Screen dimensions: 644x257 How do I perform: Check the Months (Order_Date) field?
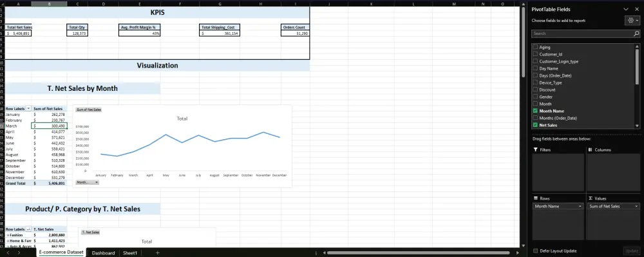(535, 118)
